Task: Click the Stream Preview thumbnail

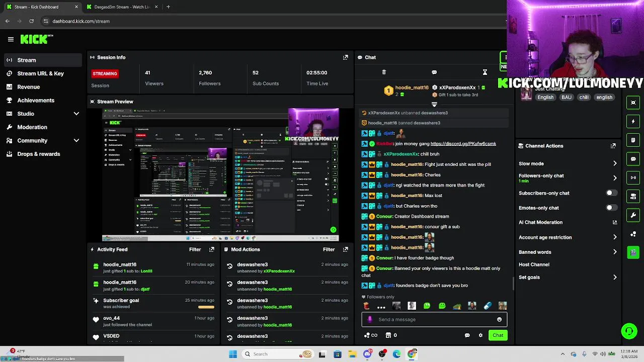Action: 220,174
